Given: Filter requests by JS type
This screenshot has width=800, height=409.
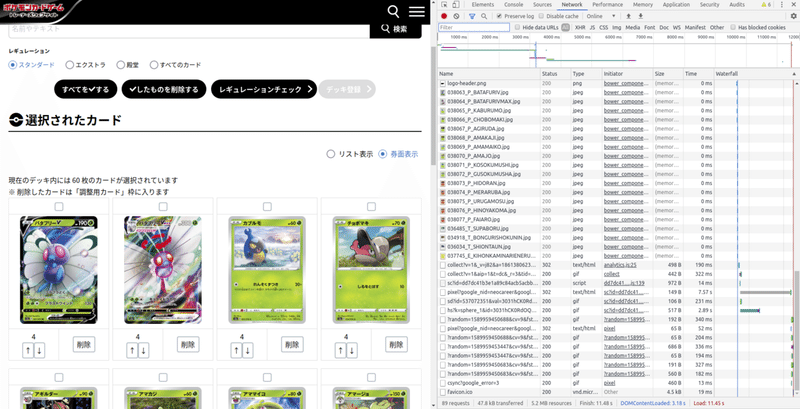Looking at the screenshot, I should coord(592,28).
